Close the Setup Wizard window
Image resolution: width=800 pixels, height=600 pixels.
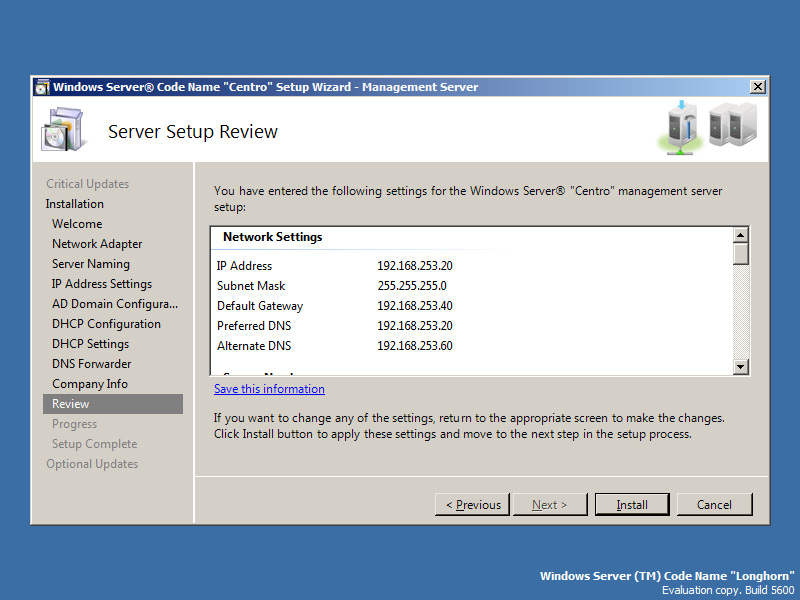pyautogui.click(x=757, y=87)
